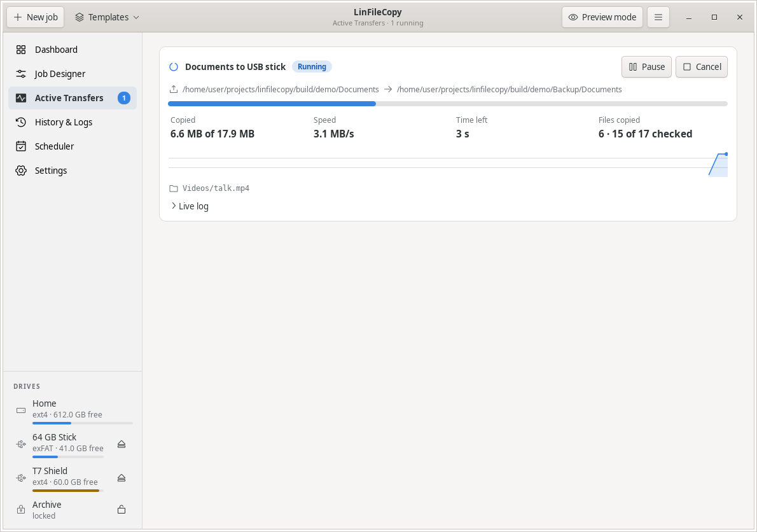The width and height of the screenshot is (757, 532).
Task: Go to the Dashboard page
Action: (73, 50)
